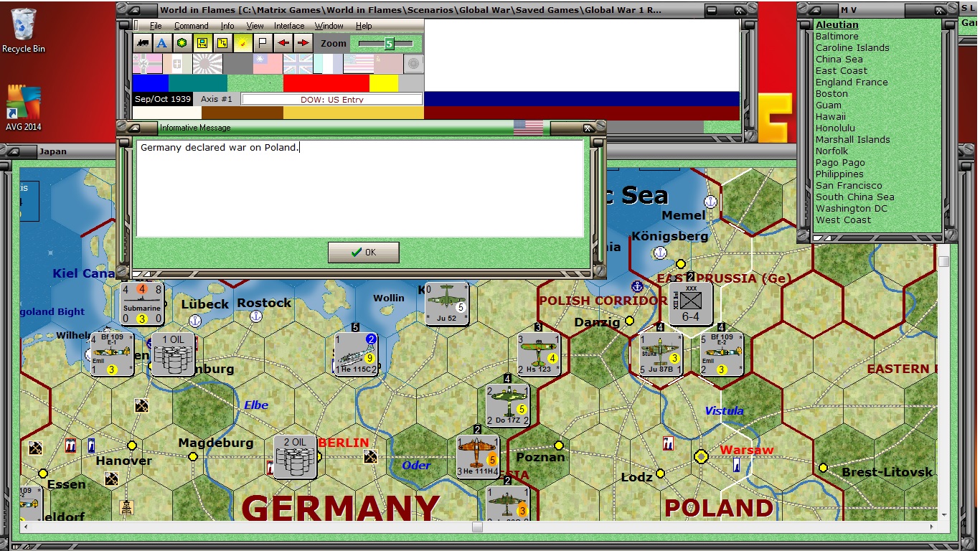Select Philippines in the M V list

839,174
